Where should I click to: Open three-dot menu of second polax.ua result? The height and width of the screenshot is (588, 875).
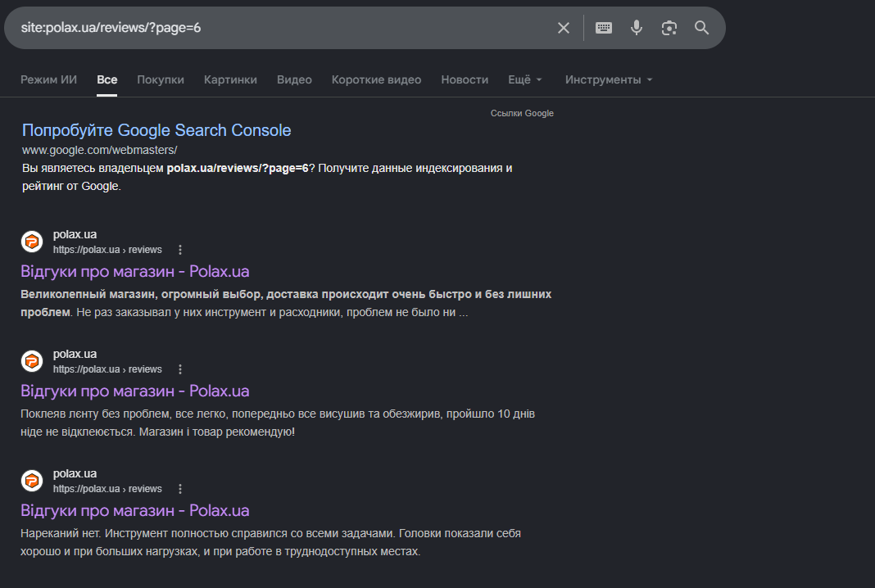click(x=179, y=369)
